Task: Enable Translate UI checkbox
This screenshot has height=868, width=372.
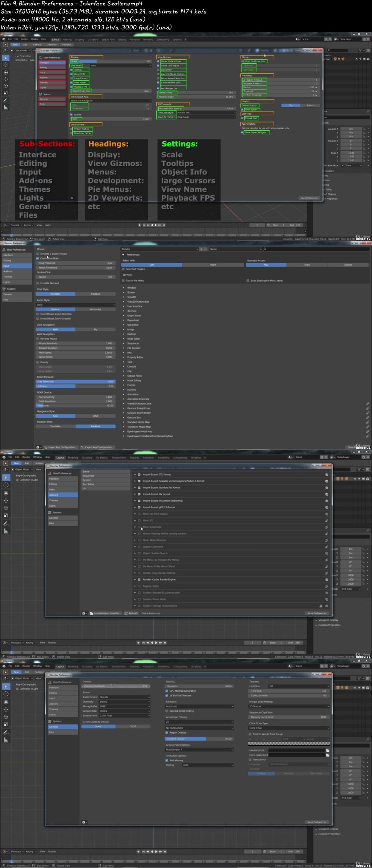Action: (250, 759)
